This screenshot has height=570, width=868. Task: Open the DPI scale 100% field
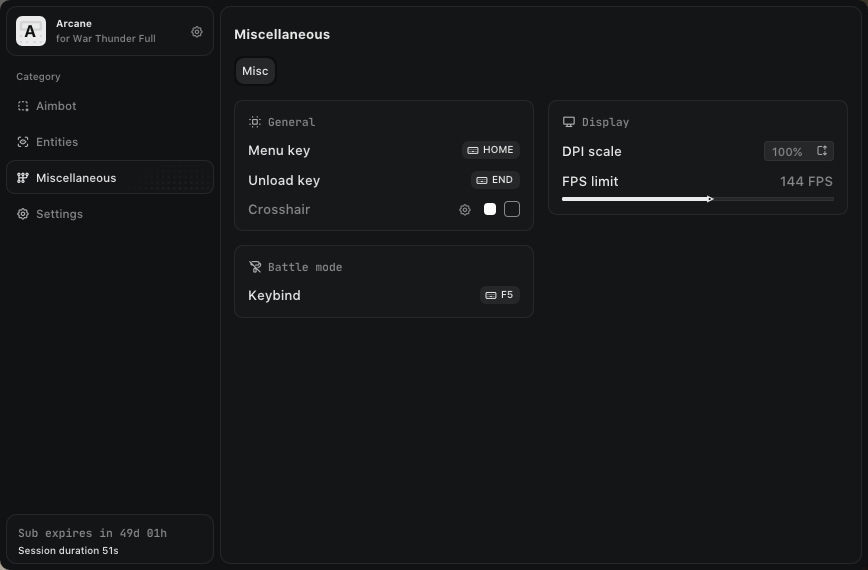[787, 152]
